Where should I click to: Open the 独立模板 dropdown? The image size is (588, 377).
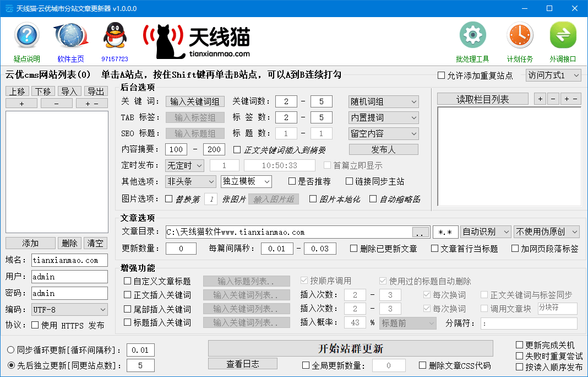coord(246,182)
